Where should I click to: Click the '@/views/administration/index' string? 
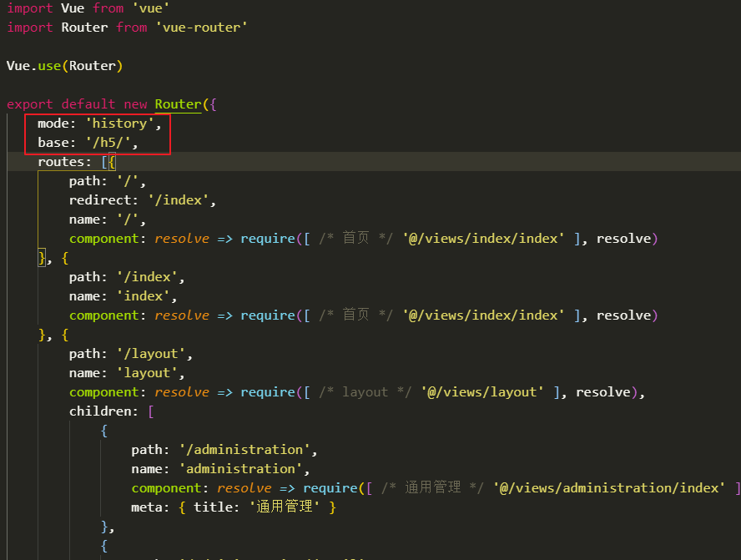609,488
